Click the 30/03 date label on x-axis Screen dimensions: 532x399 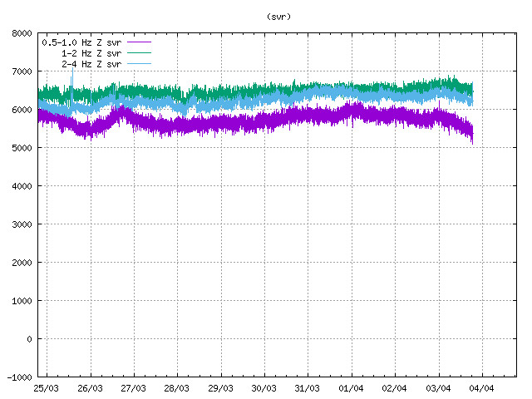pos(264,388)
